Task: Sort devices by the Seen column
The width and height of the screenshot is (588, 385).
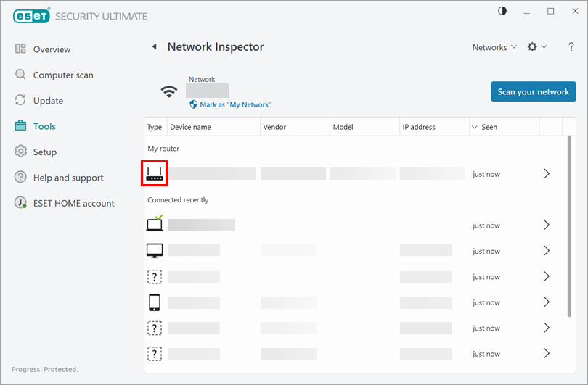Action: click(x=489, y=127)
